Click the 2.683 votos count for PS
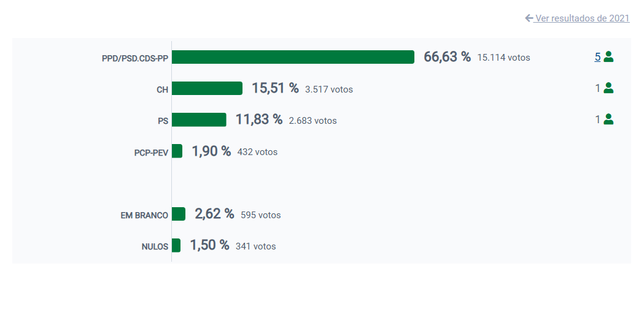644x312 pixels. 312,121
